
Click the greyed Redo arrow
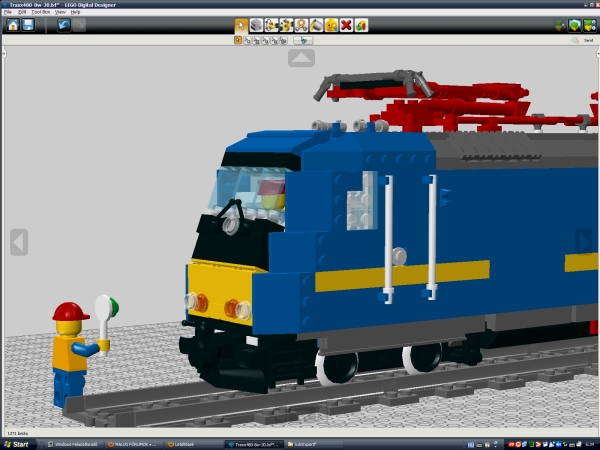[79, 25]
